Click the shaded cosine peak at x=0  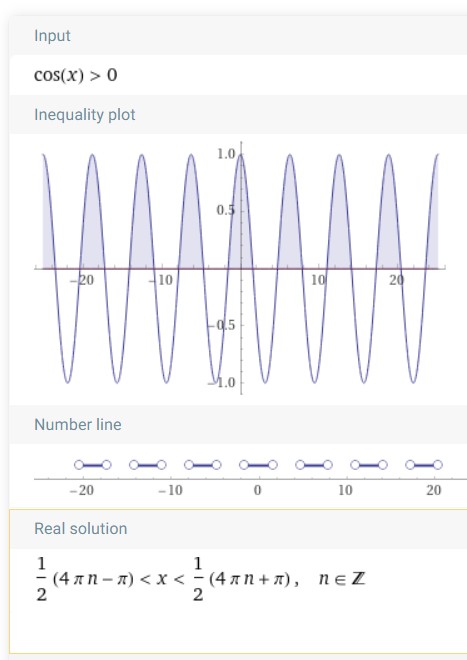tap(241, 210)
